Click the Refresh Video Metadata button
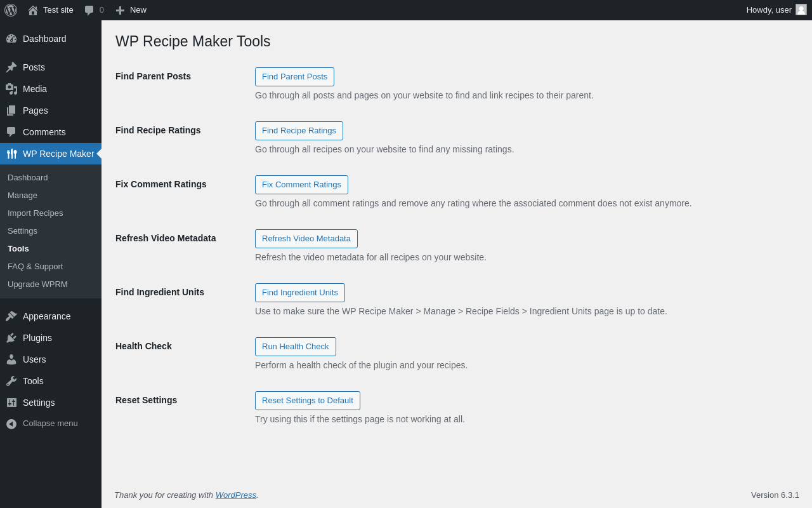 [306, 239]
